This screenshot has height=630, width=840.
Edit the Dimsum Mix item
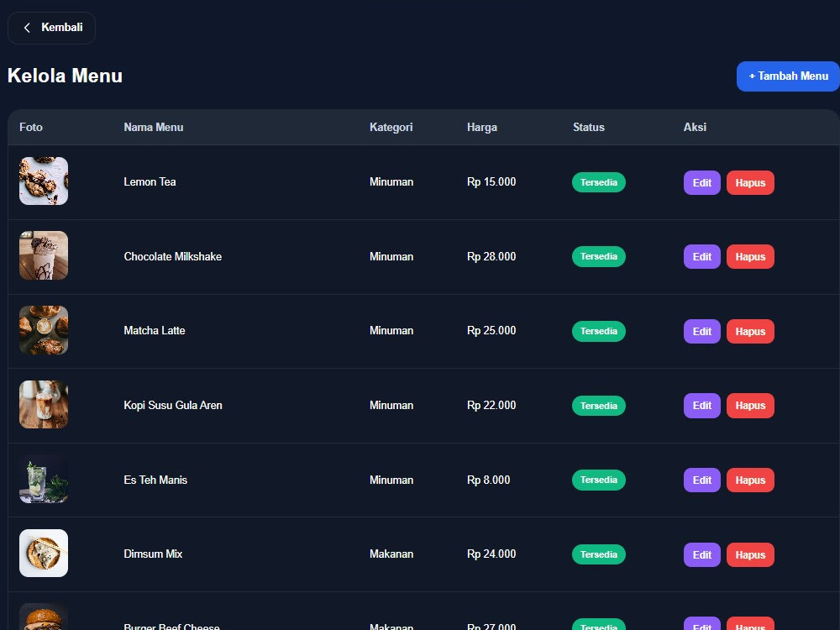(x=701, y=554)
